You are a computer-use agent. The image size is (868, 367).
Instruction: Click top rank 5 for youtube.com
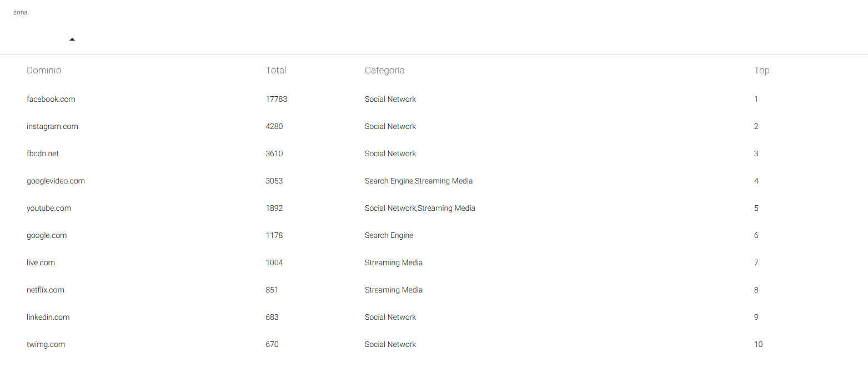click(x=756, y=208)
